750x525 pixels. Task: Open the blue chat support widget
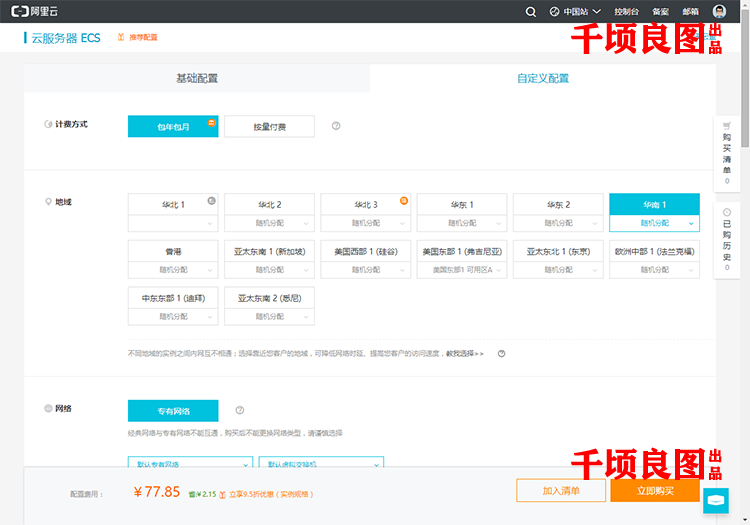point(716,500)
